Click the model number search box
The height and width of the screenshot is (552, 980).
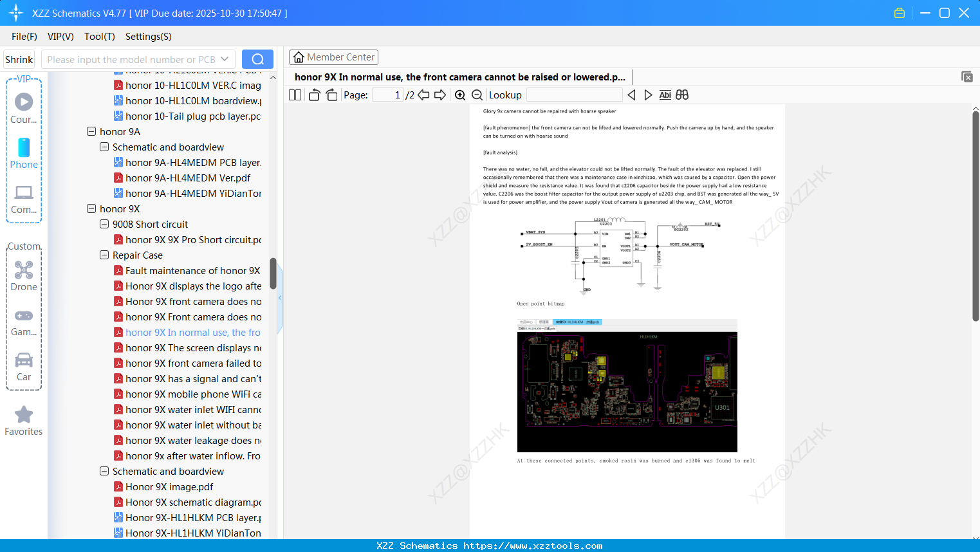click(138, 59)
